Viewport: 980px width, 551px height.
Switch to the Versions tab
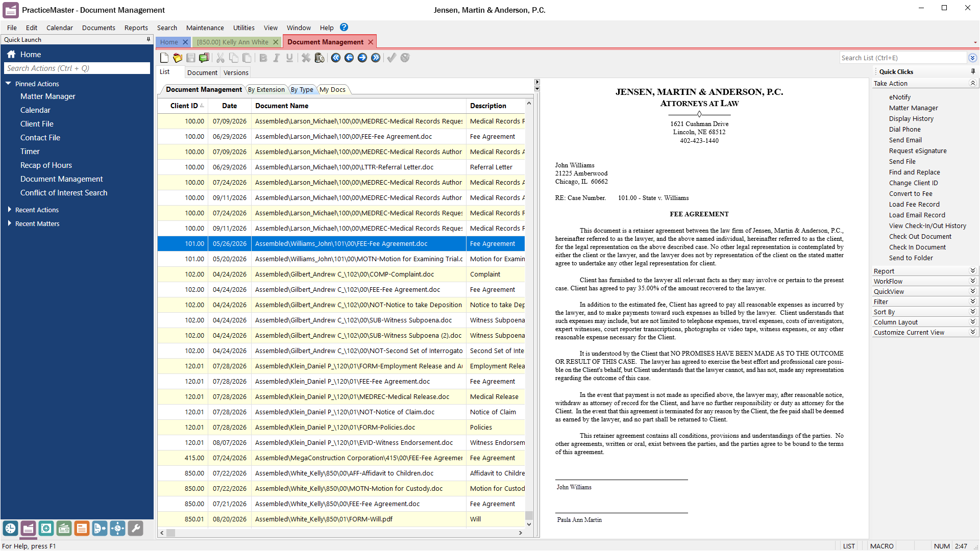(x=236, y=72)
